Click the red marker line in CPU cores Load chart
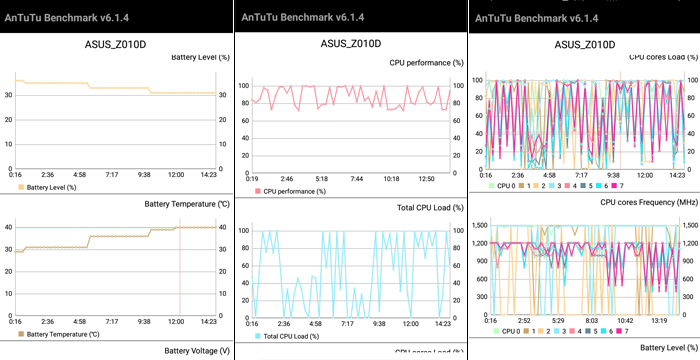The image size is (700, 360). pos(621,121)
